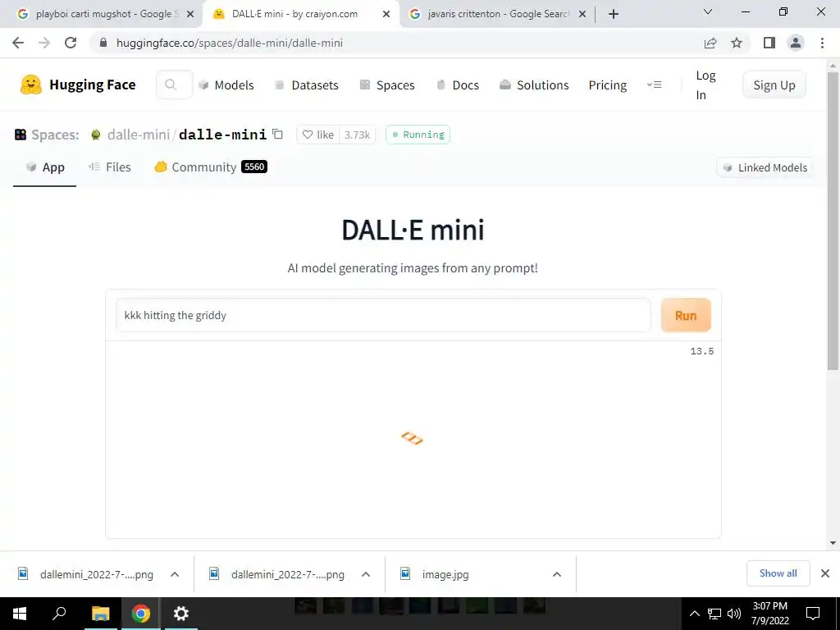840x630 pixels.
Task: Open Settings gear in taskbar
Action: point(181,614)
